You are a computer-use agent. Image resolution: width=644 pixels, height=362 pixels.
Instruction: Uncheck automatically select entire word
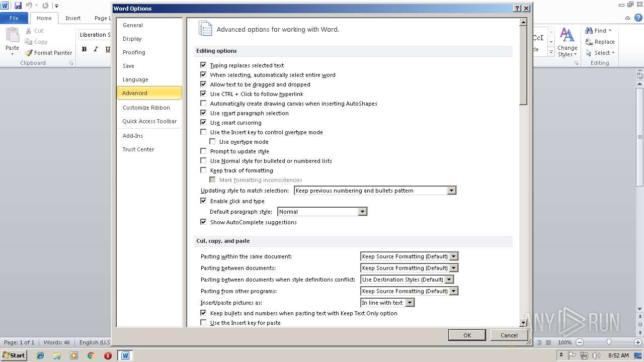[x=203, y=75]
